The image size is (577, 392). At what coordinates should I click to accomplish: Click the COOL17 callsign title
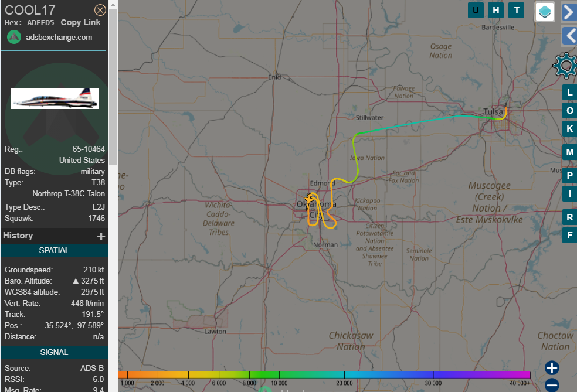(30, 10)
